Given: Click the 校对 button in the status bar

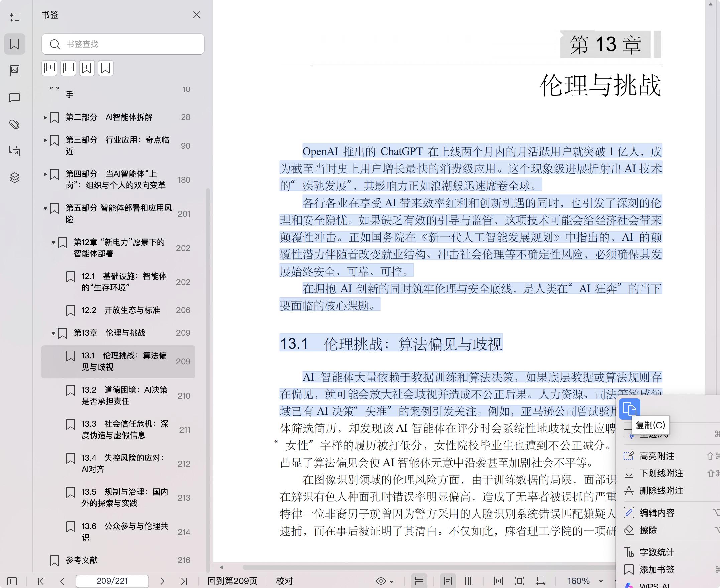Looking at the screenshot, I should 284,581.
